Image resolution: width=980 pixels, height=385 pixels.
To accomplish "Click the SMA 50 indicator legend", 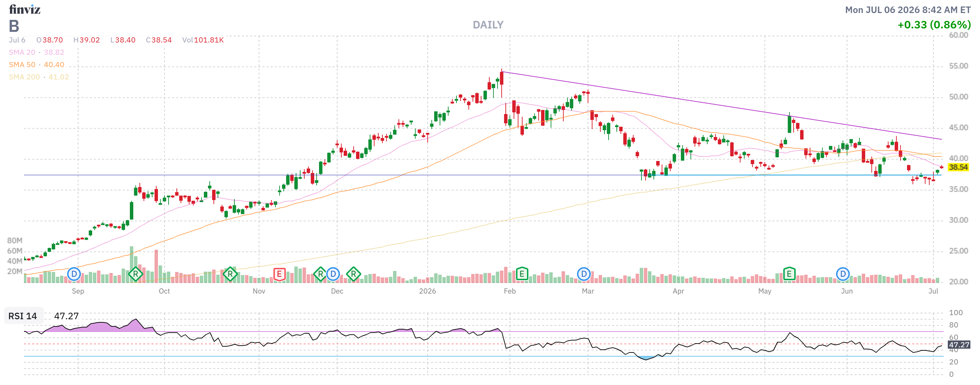I will [37, 65].
